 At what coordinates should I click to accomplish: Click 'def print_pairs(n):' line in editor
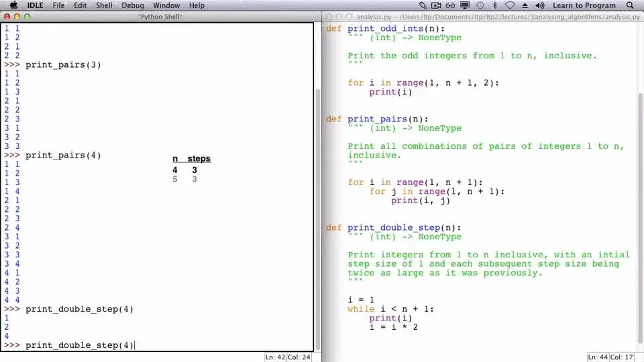pyautogui.click(x=377, y=119)
